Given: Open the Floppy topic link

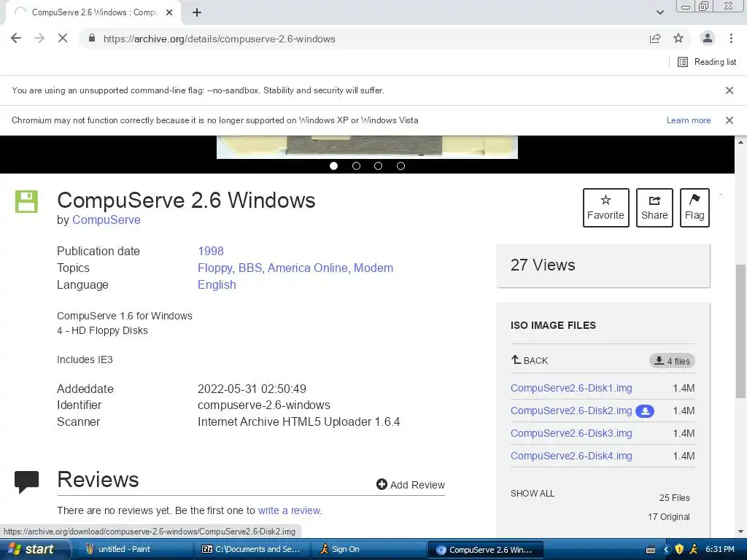Looking at the screenshot, I should click(x=215, y=268).
